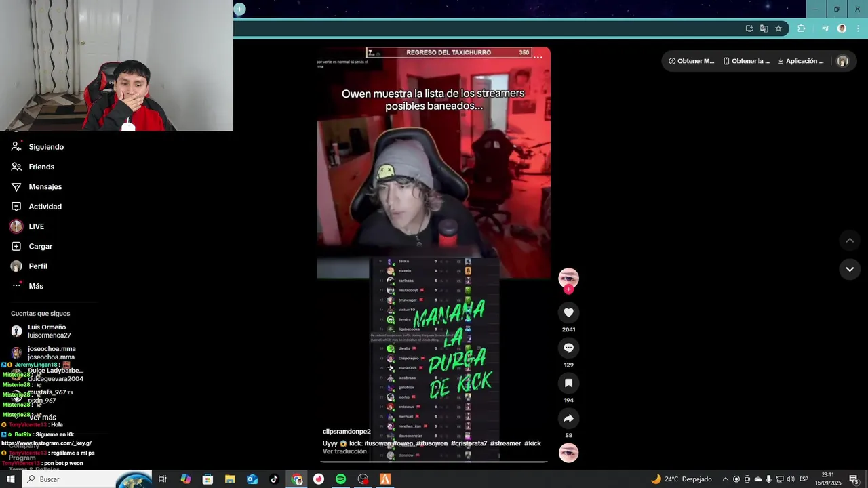Click Obtener M... button in top pill
The width and height of the screenshot is (868, 488).
pyautogui.click(x=691, y=61)
